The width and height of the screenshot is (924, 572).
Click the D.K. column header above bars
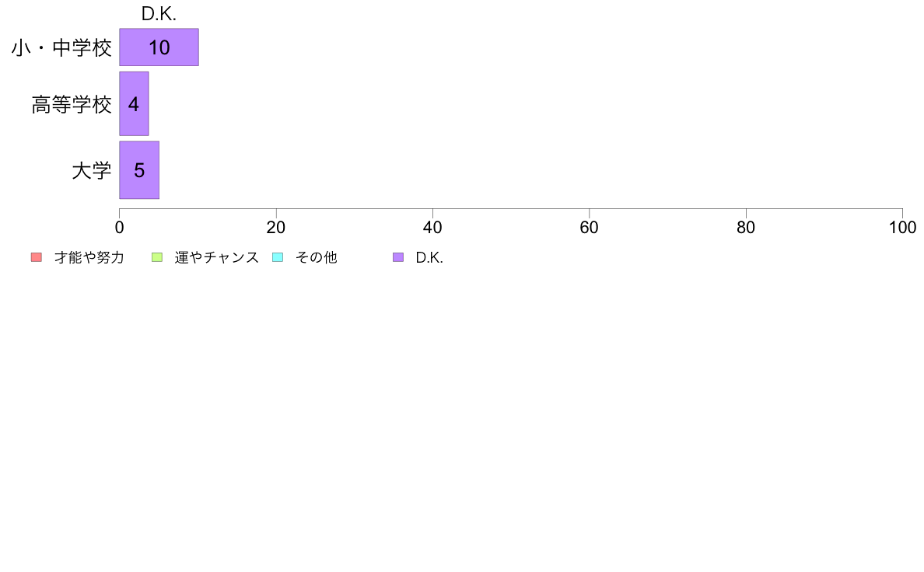coord(159,14)
